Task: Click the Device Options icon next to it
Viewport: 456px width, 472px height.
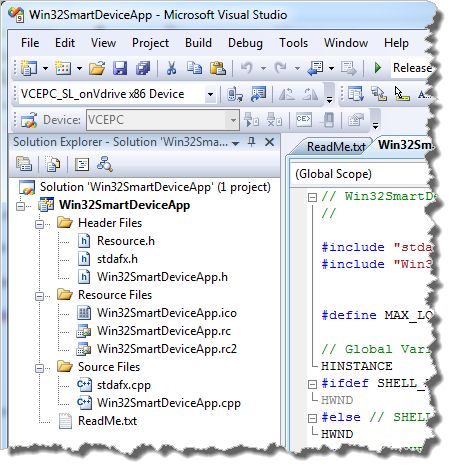Action: point(258,94)
